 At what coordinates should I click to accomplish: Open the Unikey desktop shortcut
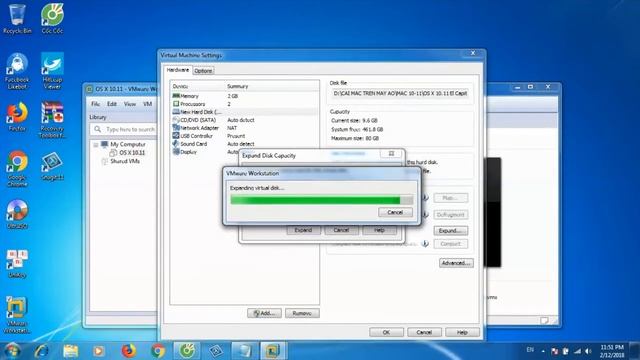click(x=17, y=264)
